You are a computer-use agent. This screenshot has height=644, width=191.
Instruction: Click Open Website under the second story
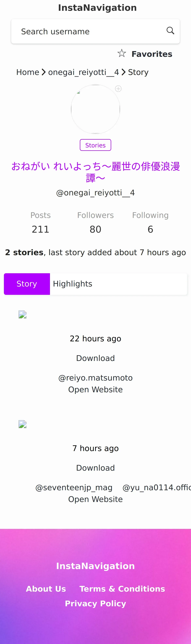click(95, 499)
